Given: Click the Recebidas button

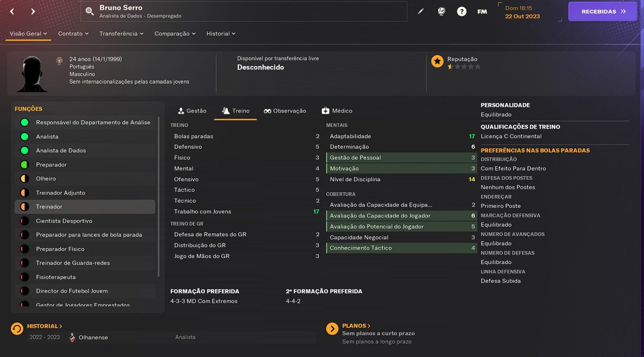Looking at the screenshot, I should tap(603, 11).
